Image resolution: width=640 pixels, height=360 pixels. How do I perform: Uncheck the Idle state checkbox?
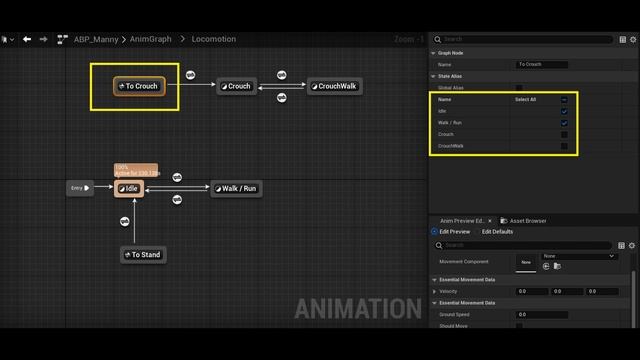pyautogui.click(x=564, y=111)
